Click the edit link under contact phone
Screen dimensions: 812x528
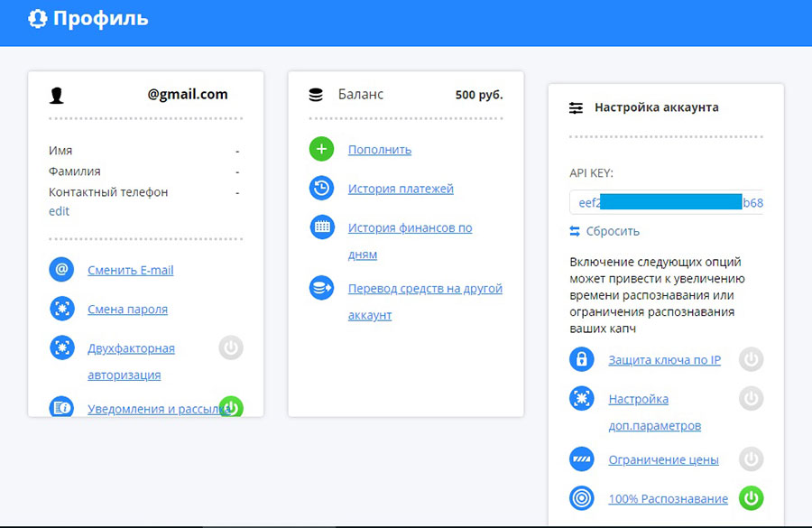[59, 211]
